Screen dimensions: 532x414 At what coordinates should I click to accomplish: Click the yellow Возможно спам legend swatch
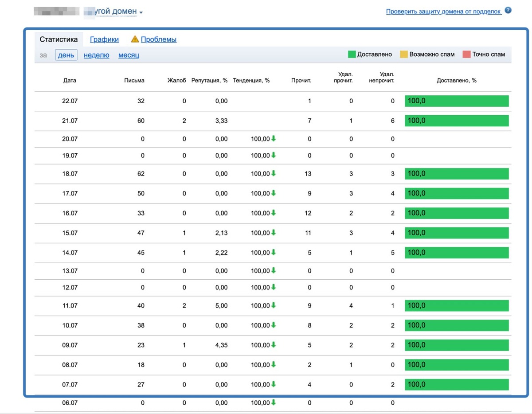pos(404,54)
